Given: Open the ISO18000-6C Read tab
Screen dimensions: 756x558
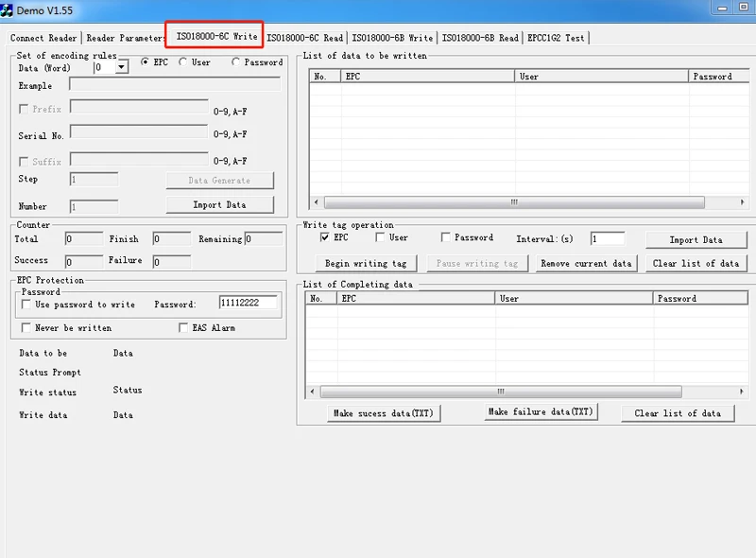Looking at the screenshot, I should tap(304, 38).
